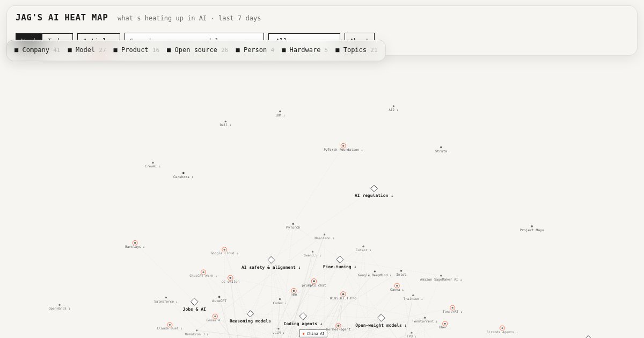Click the Tenstorrent node dot
The width and height of the screenshot is (644, 338).
425,318
